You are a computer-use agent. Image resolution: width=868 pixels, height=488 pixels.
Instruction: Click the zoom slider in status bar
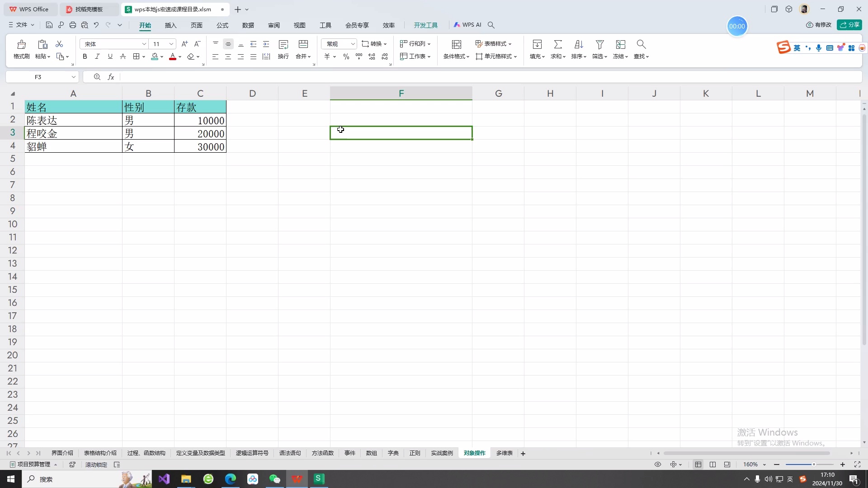click(x=813, y=465)
